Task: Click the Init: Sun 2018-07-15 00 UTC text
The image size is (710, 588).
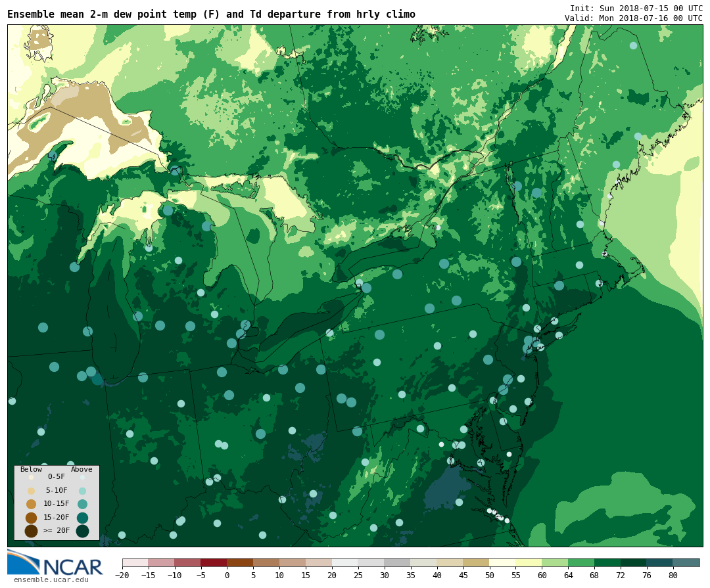Action: [x=636, y=8]
